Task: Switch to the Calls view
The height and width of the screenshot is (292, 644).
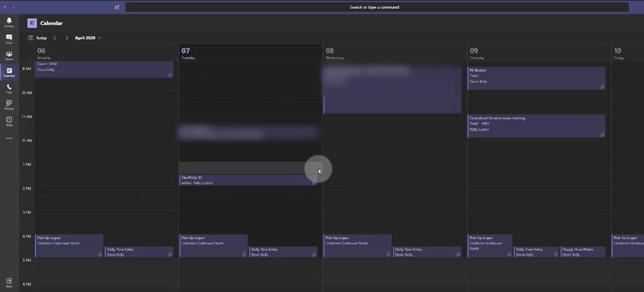Action: click(9, 90)
